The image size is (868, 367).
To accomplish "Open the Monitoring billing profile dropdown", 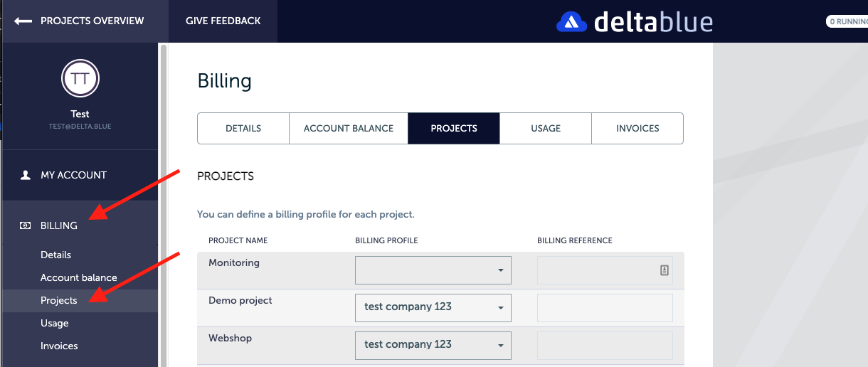I will (x=433, y=270).
